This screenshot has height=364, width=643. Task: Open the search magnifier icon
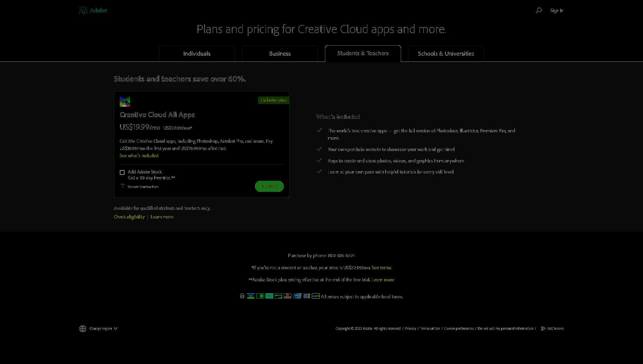click(x=538, y=10)
